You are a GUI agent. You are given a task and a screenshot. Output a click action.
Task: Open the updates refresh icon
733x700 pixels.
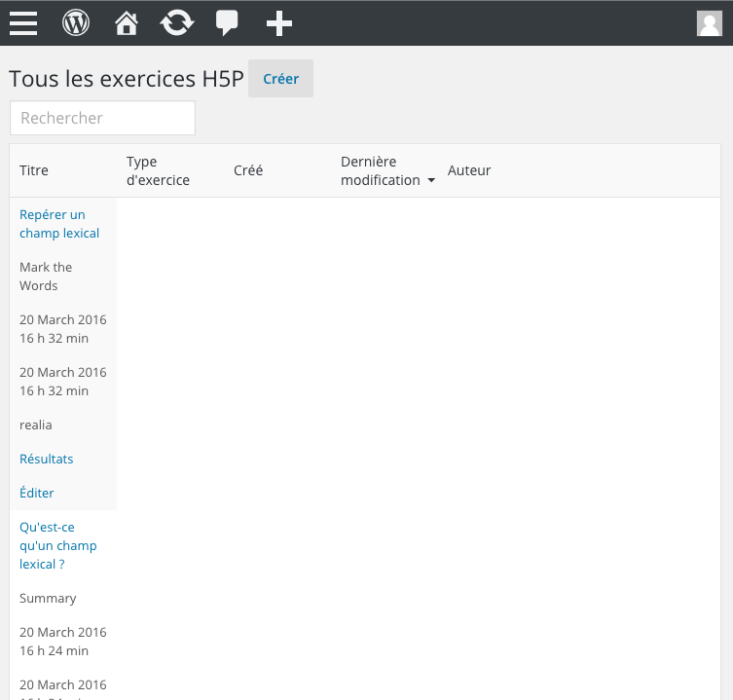(x=177, y=23)
